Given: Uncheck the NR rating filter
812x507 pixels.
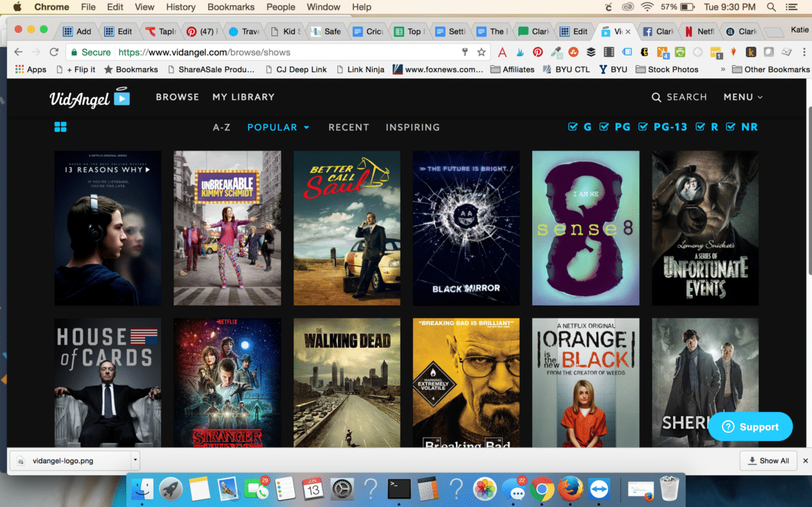Looking at the screenshot, I should [x=731, y=127].
